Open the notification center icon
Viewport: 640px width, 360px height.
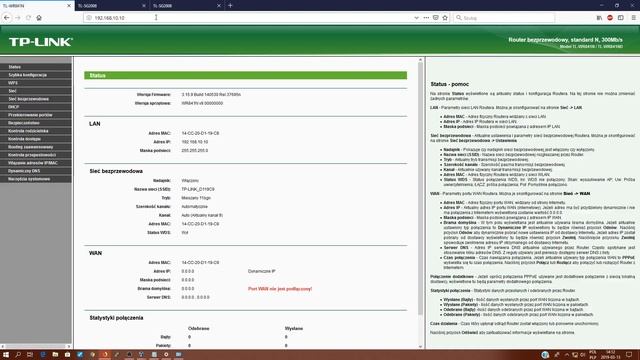click(629, 355)
